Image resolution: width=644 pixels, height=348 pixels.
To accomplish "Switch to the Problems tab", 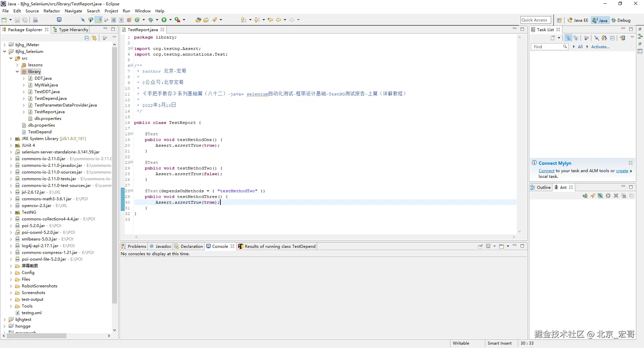I will 134,246.
